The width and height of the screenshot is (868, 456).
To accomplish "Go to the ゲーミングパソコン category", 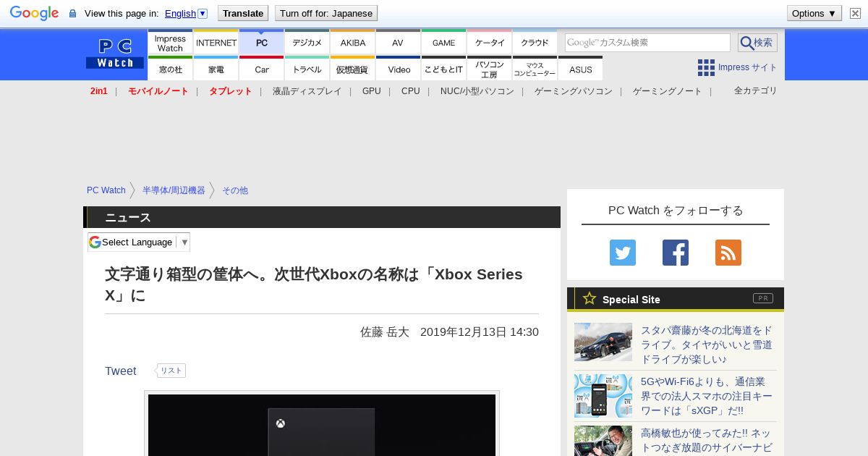I will pyautogui.click(x=574, y=91).
